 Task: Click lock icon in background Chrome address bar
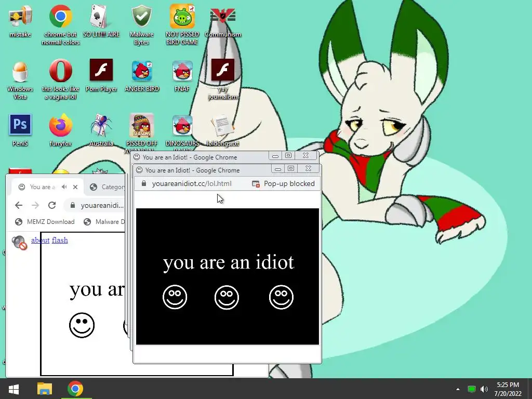[72, 205]
